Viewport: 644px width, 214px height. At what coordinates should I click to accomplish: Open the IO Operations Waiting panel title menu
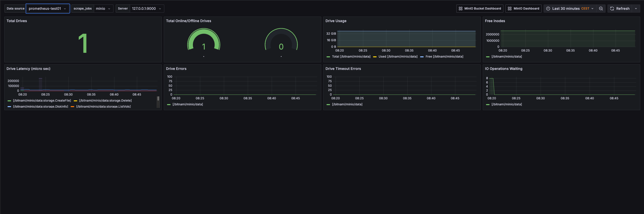(x=503, y=69)
